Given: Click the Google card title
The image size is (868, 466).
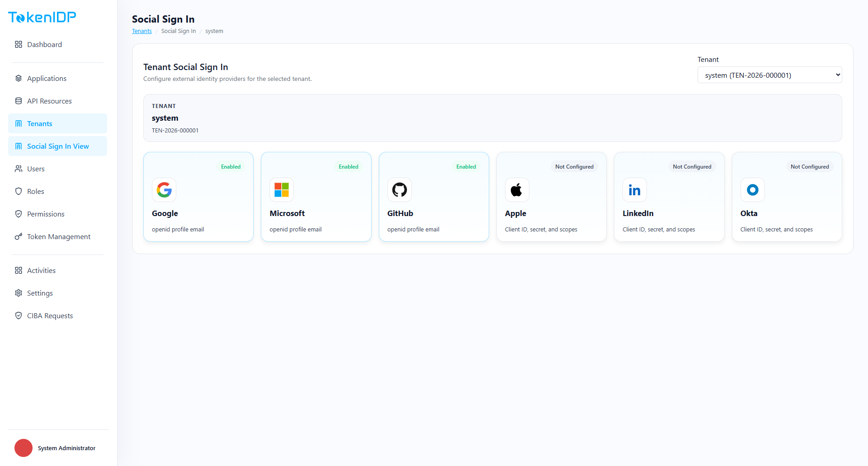Looking at the screenshot, I should click(x=165, y=213).
